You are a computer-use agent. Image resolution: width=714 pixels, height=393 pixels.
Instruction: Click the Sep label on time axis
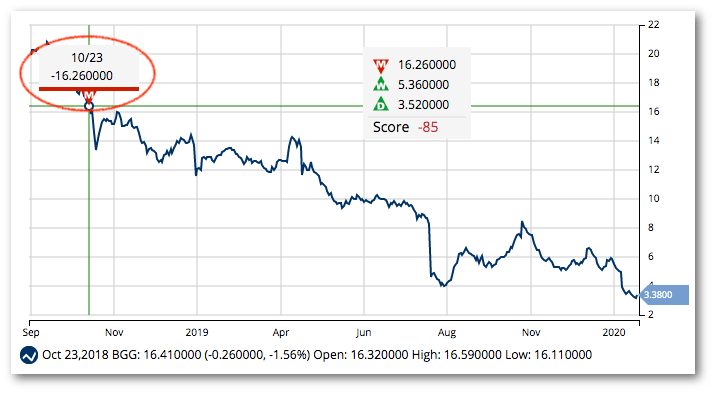coord(31,332)
